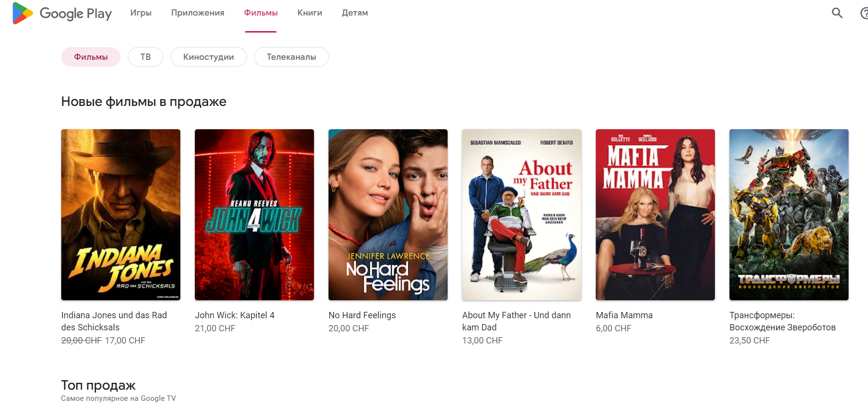The width and height of the screenshot is (868, 412).
Task: Switch to the Приложения tab
Action: pyautogui.click(x=198, y=13)
